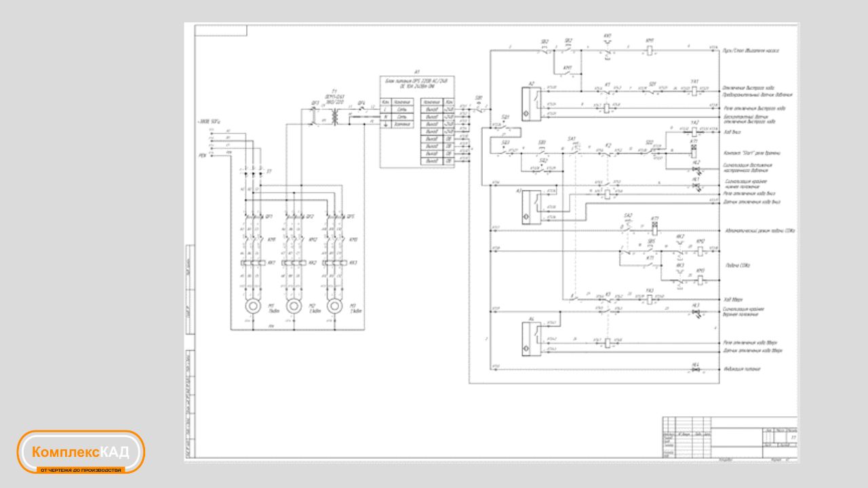The height and width of the screenshot is (488, 868).
Task: Click the YA3 coil symbol
Action: (x=650, y=298)
